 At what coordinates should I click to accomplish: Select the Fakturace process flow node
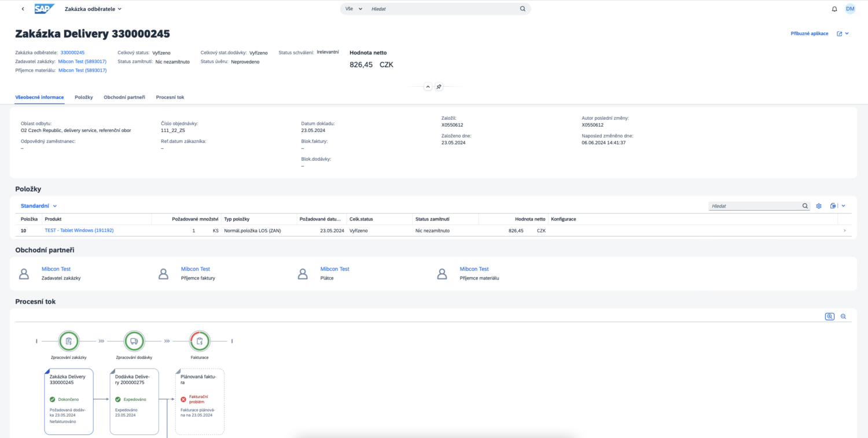pyautogui.click(x=200, y=341)
